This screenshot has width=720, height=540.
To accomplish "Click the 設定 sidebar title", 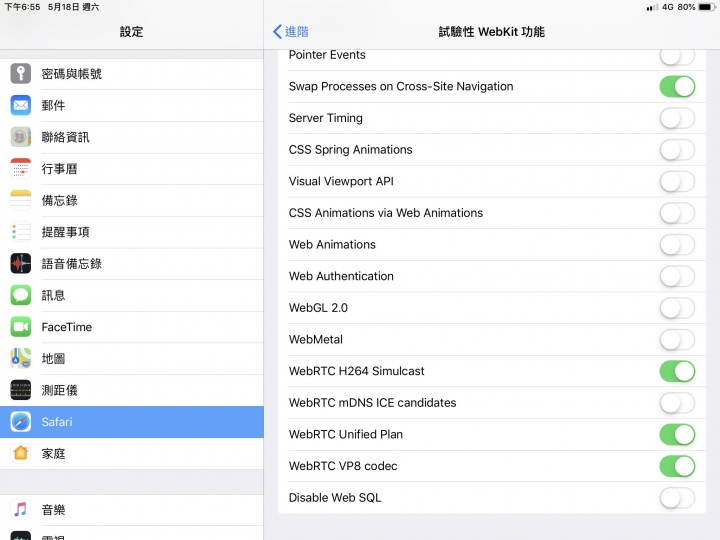I will (131, 32).
